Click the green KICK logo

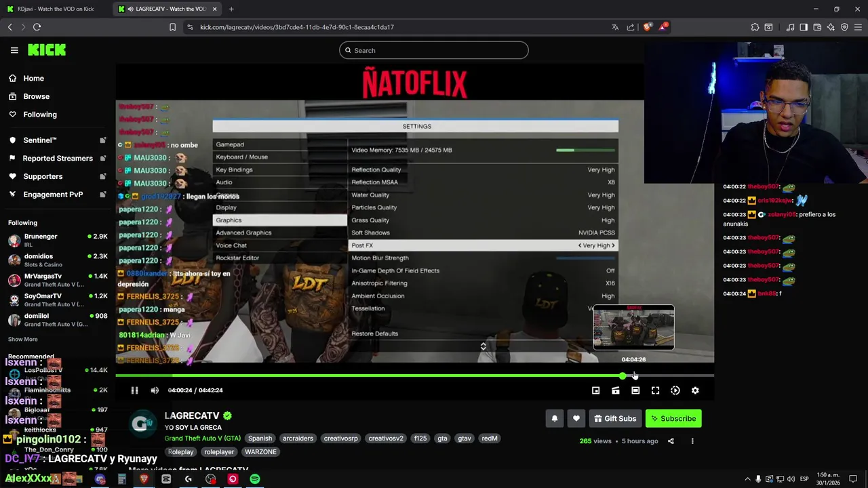click(47, 50)
